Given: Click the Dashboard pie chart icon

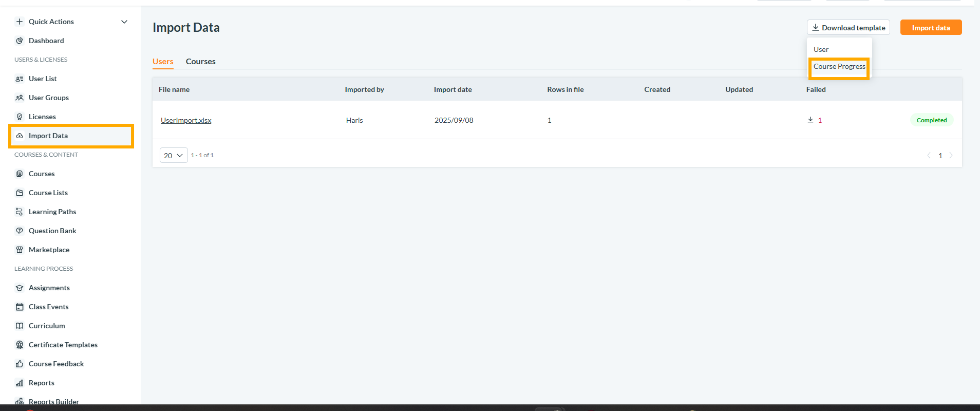Looking at the screenshot, I should (20, 41).
